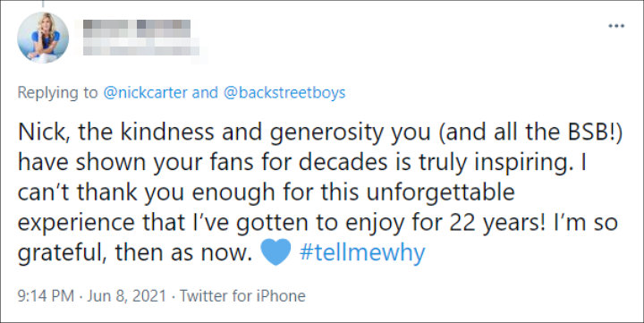Open the @nickcarter profile link
The image size is (644, 323).
(x=146, y=92)
